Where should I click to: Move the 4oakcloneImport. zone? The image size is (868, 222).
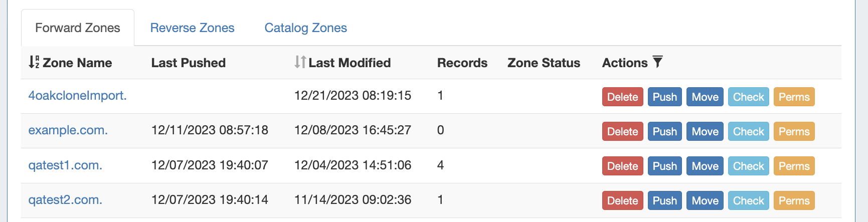pos(705,97)
